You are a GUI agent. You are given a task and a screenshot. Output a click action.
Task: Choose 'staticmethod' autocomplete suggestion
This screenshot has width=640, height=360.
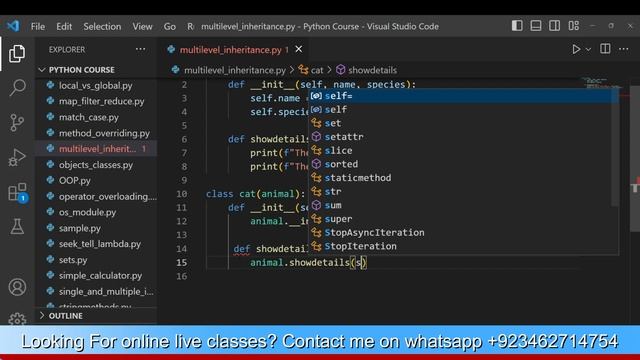click(x=463, y=178)
